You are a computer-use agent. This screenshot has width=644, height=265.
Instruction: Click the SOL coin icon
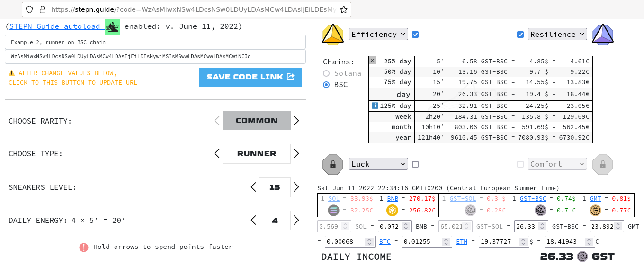coord(334,210)
